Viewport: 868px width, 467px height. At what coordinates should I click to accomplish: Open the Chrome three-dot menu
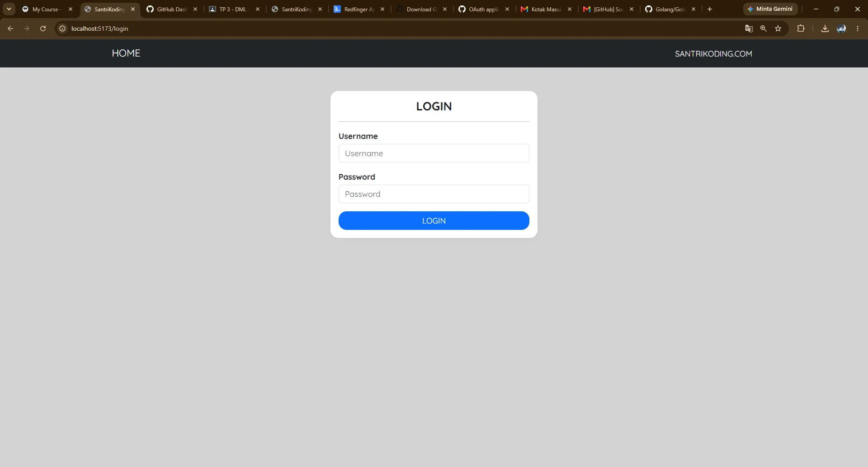tap(858, 29)
